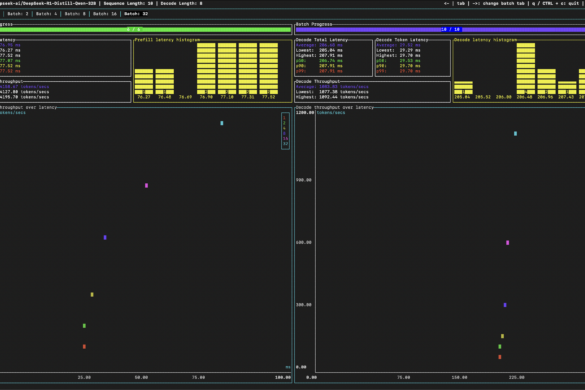Switch to the Batch: 4 tab
Screen dimensions: 585x390
tap(47, 14)
